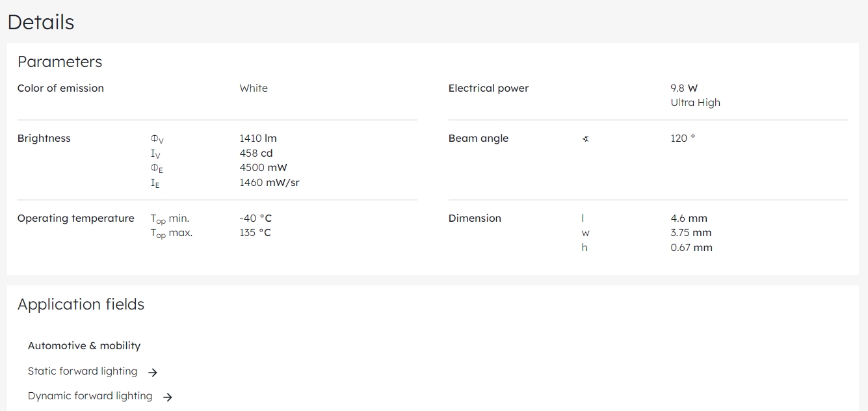This screenshot has width=868, height=411.
Task: Click the arrow beside Dynamic forward lighting
Action: tap(168, 397)
